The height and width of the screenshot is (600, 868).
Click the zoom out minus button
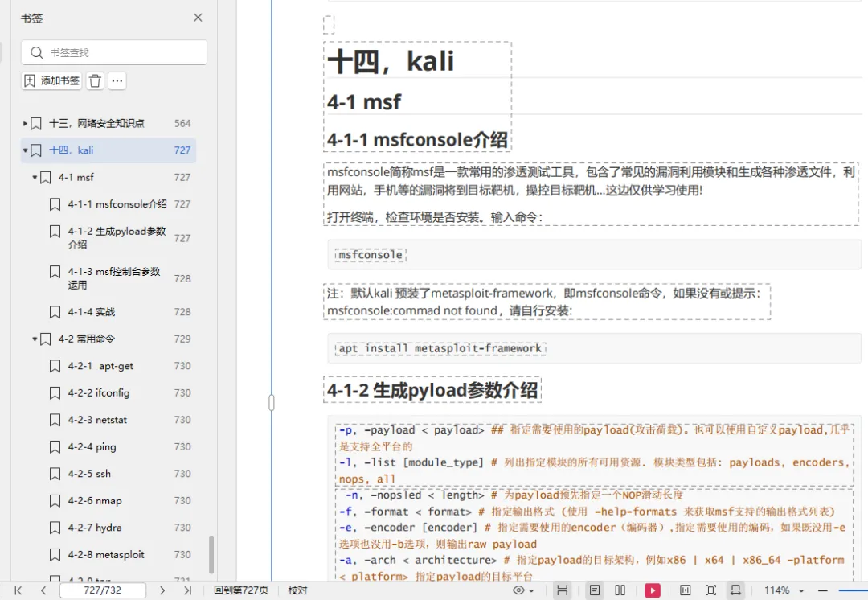click(x=823, y=590)
